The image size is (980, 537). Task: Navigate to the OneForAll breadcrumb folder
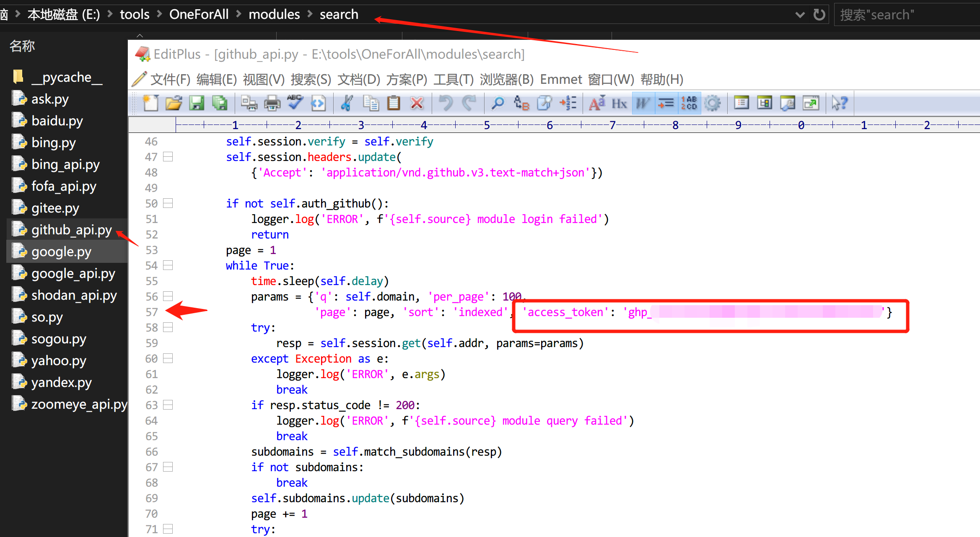[x=199, y=14]
